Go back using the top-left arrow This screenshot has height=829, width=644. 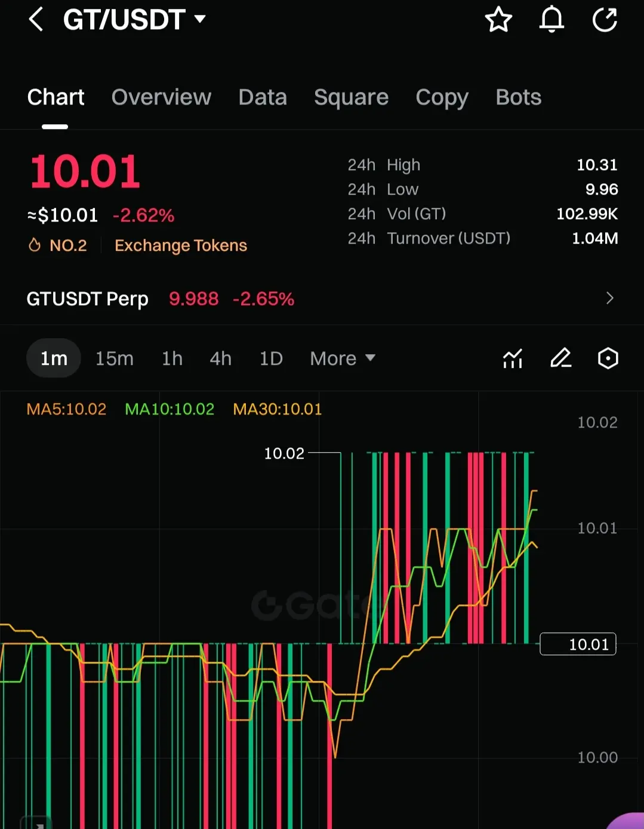(36, 20)
